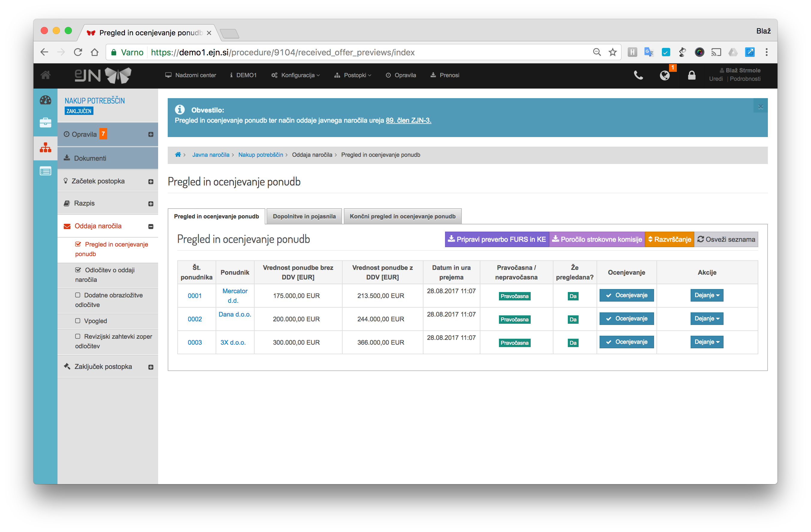Viewport: 811px width, 532px height.
Task: Open the browser home page
Action: pos(95,52)
